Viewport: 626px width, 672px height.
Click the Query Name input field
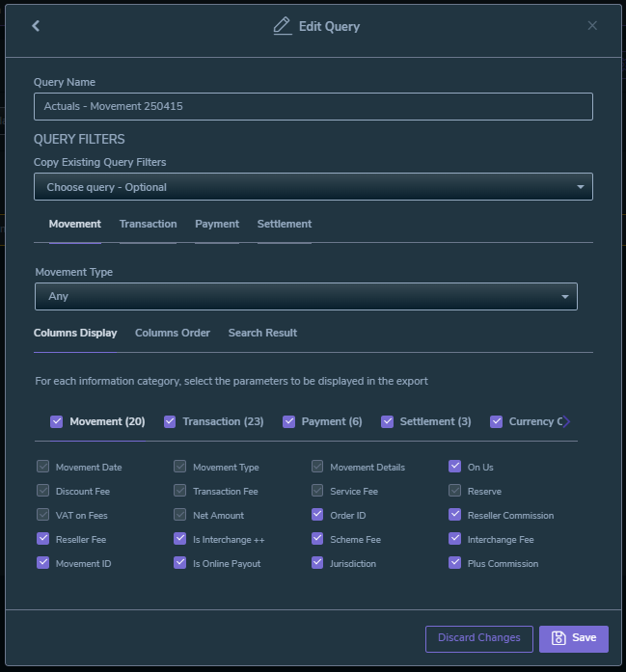tap(313, 106)
